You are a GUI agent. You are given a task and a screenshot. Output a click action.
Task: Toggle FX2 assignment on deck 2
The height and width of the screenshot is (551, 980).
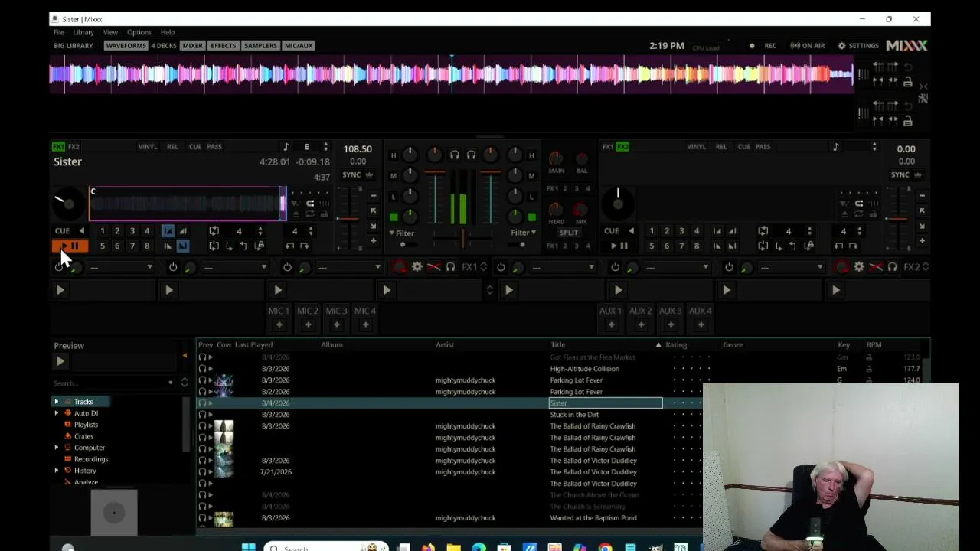[x=622, y=146]
